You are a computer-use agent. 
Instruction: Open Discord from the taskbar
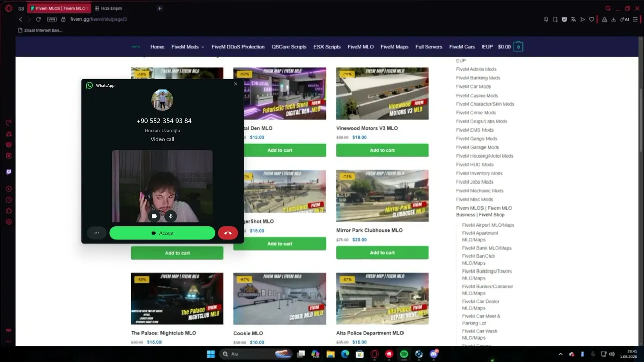click(434, 354)
